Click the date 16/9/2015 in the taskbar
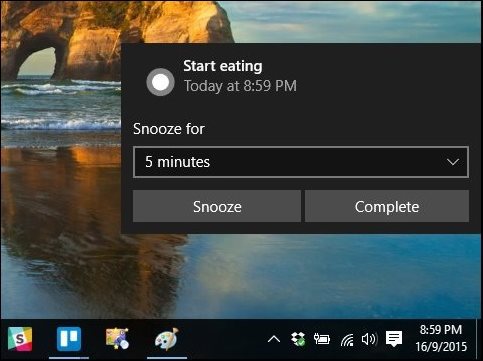The height and width of the screenshot is (361, 483). tap(441, 347)
